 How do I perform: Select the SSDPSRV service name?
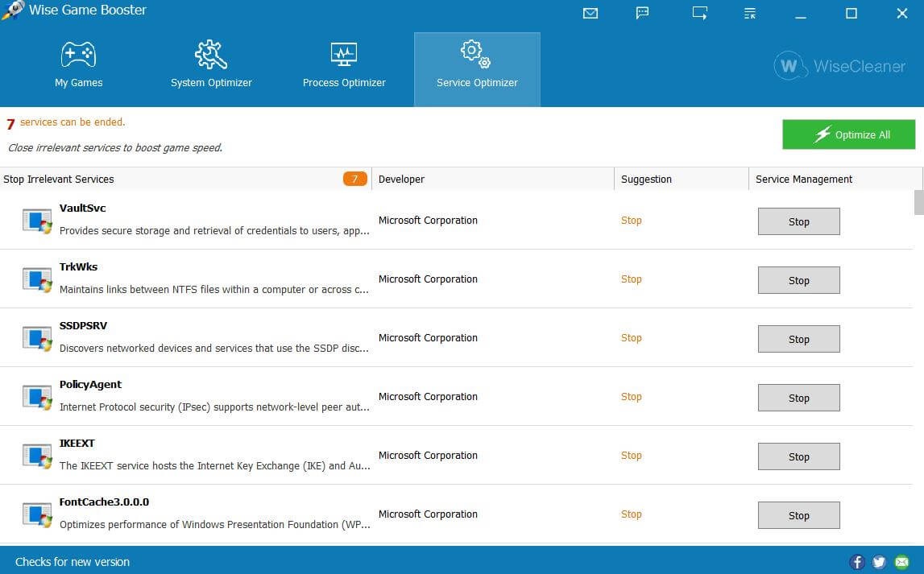83,325
